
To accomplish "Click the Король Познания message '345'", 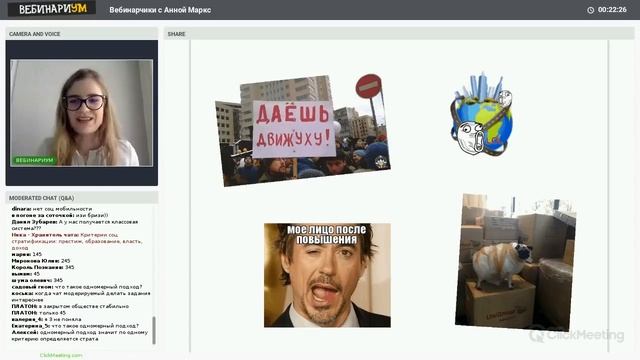I will click(x=43, y=267).
